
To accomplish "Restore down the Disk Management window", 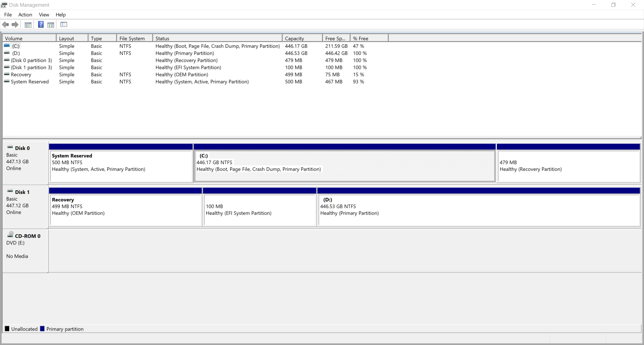I will [613, 5].
